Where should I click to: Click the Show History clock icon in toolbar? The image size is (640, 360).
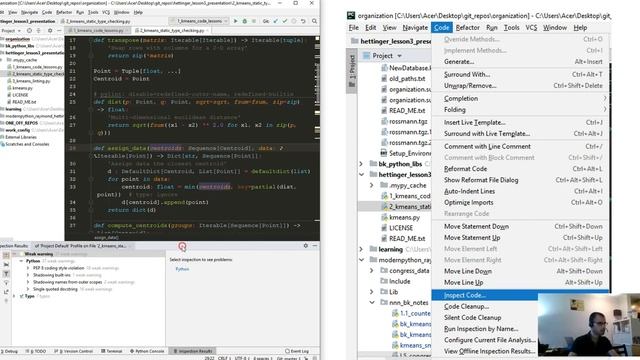293,21
